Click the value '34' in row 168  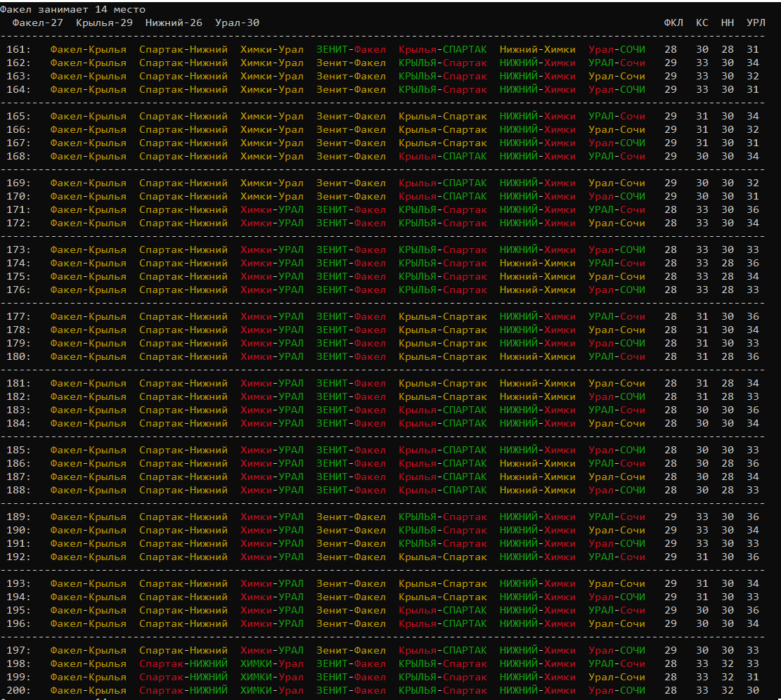tap(753, 156)
